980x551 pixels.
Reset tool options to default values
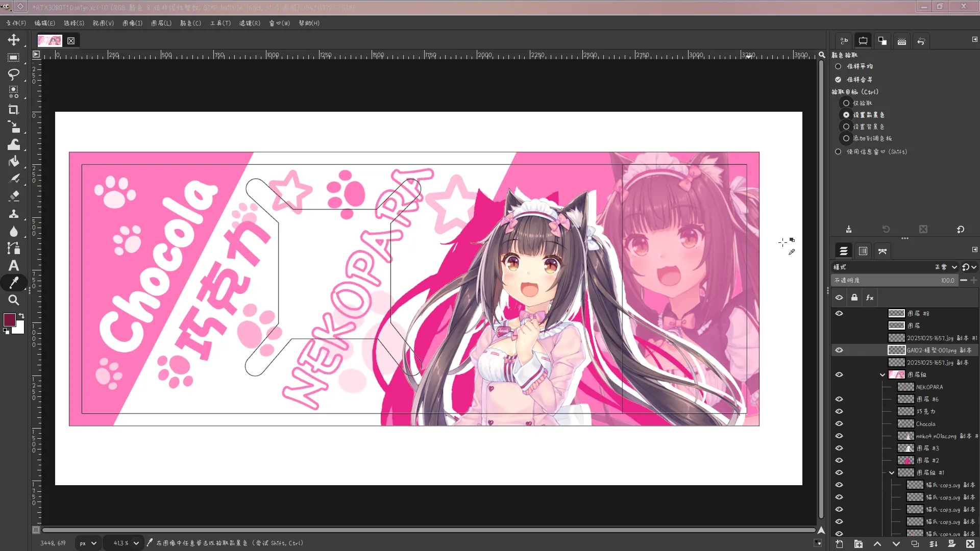click(x=961, y=229)
